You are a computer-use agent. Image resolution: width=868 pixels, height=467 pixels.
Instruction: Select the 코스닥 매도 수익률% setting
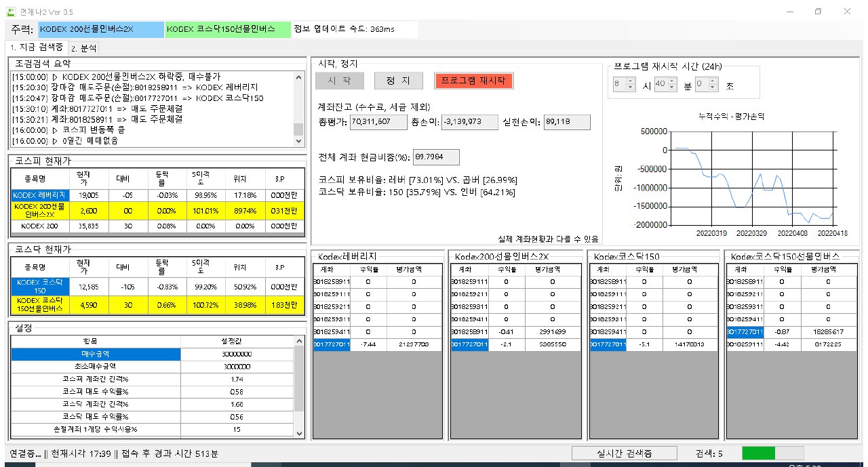point(96,416)
